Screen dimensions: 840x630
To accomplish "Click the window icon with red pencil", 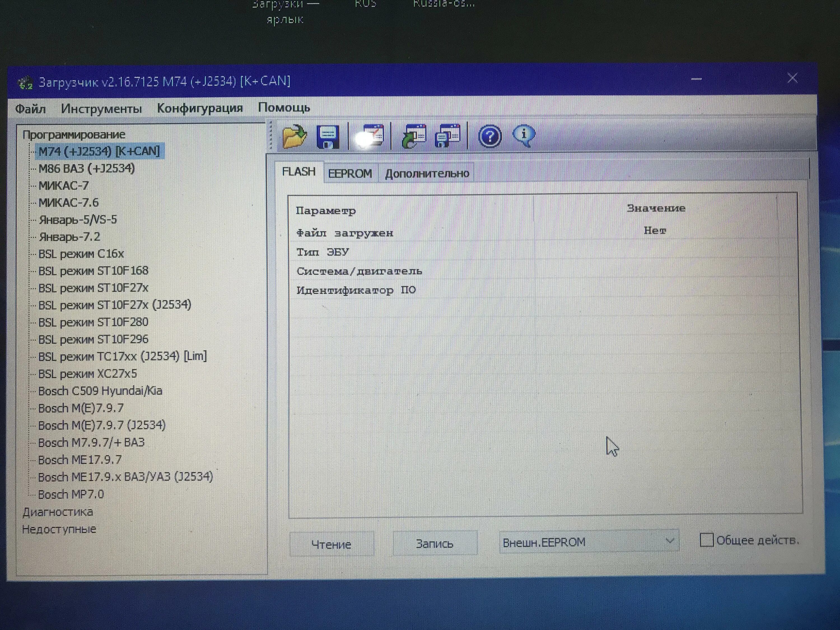I will click(371, 136).
